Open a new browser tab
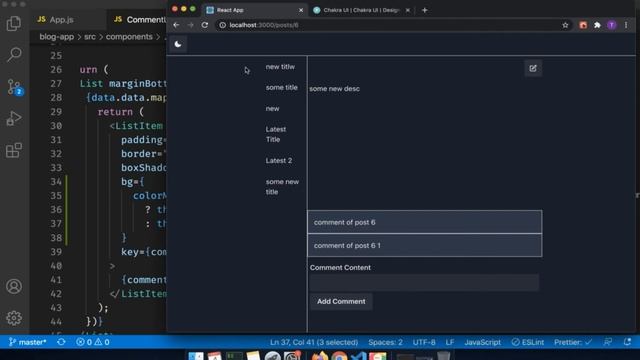The height and width of the screenshot is (360, 640). (425, 10)
